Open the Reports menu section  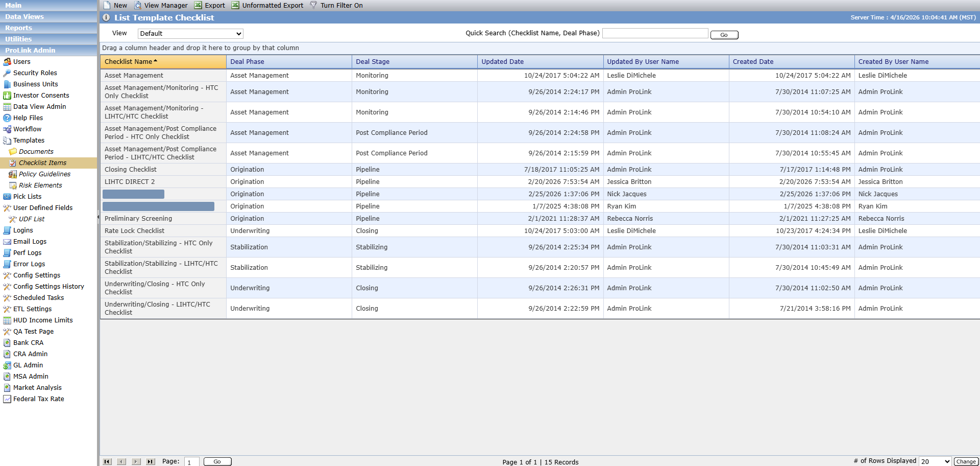click(x=48, y=28)
